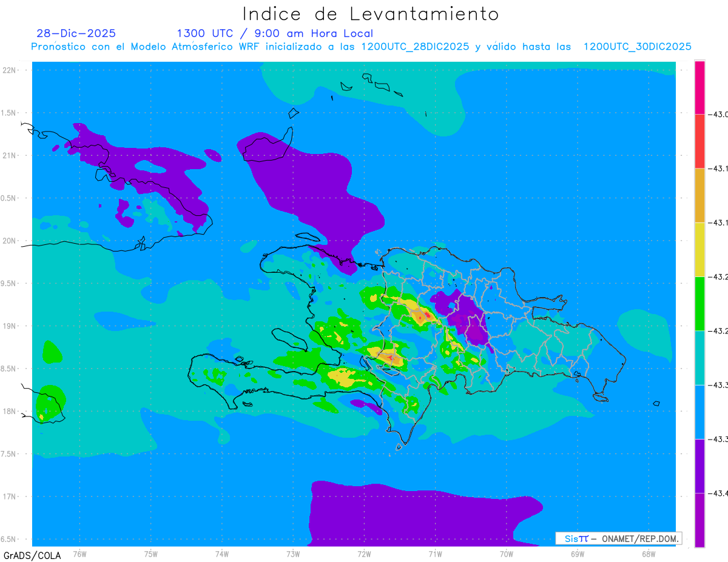Image resolution: width=728 pixels, height=562 pixels.
Task: Click the 'ONAMET/REP.DOM.' credit box
Action: [618, 538]
